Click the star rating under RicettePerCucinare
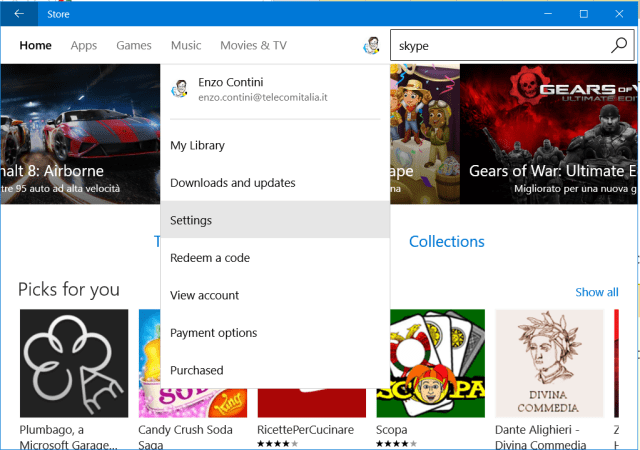 pyautogui.click(x=278, y=444)
